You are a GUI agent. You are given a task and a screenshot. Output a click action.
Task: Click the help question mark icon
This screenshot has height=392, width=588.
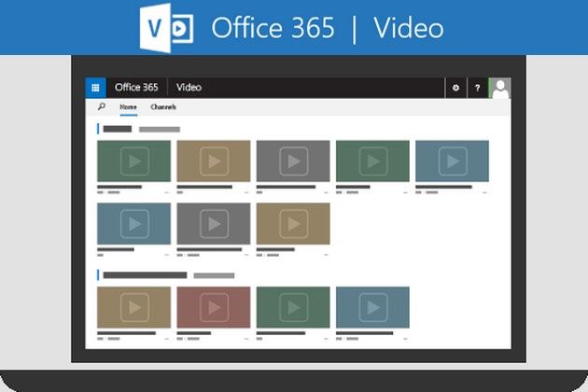click(477, 88)
